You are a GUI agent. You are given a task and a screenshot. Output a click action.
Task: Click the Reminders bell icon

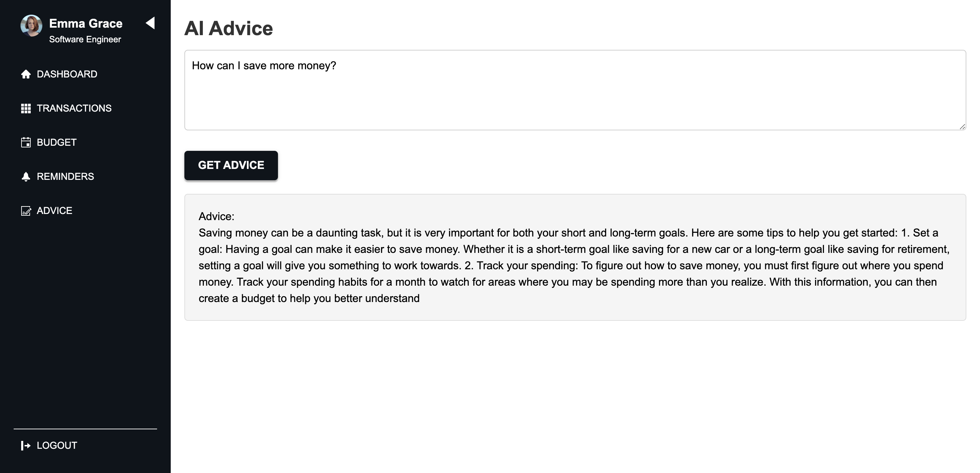(26, 176)
